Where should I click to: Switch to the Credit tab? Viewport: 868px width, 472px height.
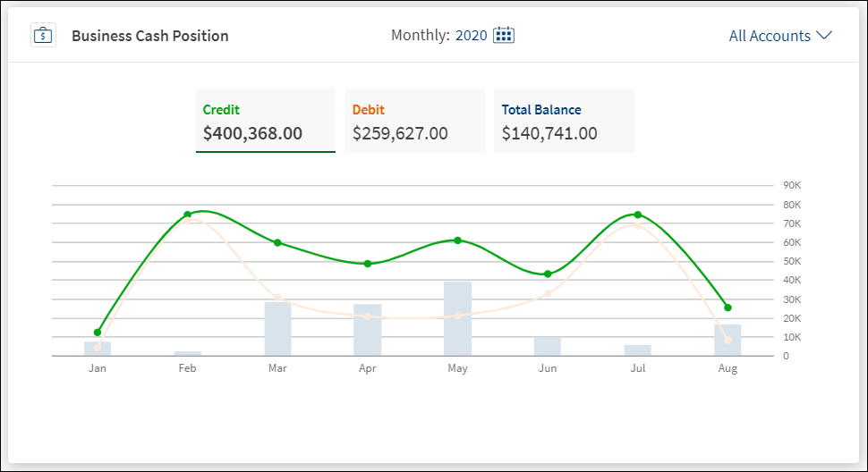[x=265, y=121]
